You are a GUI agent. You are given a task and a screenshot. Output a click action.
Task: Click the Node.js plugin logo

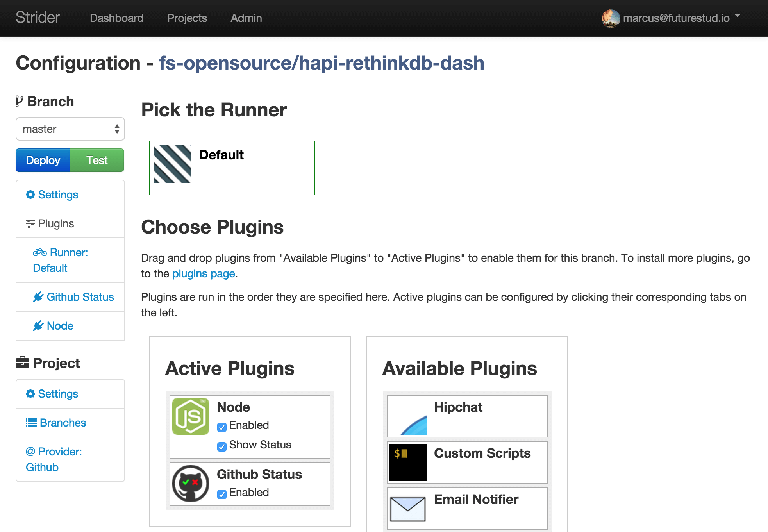[x=191, y=416]
